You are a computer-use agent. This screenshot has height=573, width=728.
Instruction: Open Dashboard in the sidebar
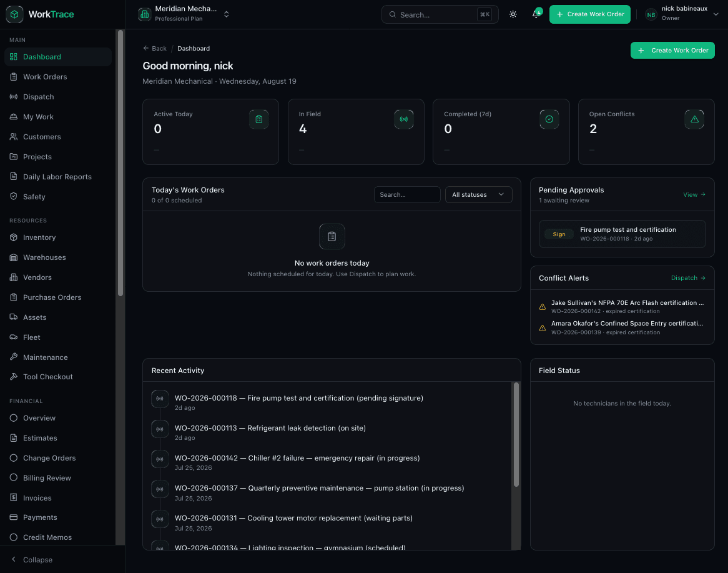[58, 57]
